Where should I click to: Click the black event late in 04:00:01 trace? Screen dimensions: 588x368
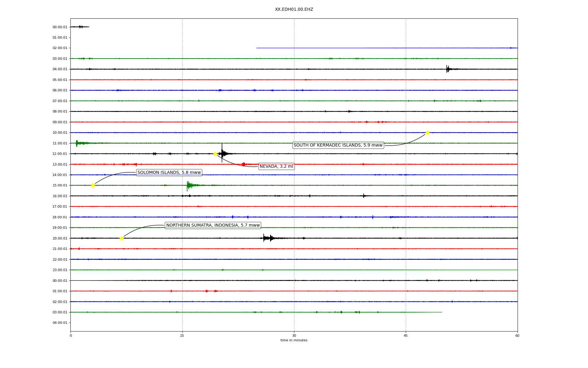click(x=447, y=69)
